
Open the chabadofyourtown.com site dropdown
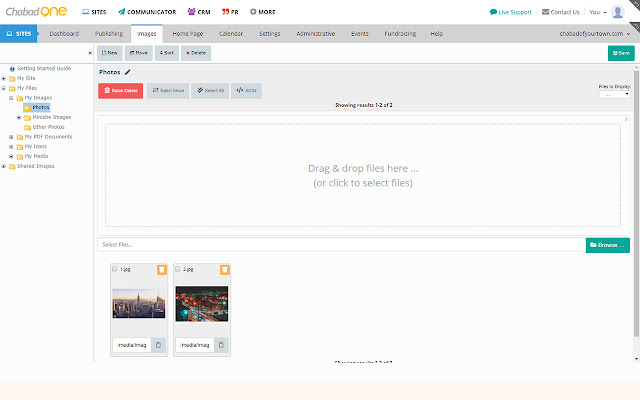point(595,34)
